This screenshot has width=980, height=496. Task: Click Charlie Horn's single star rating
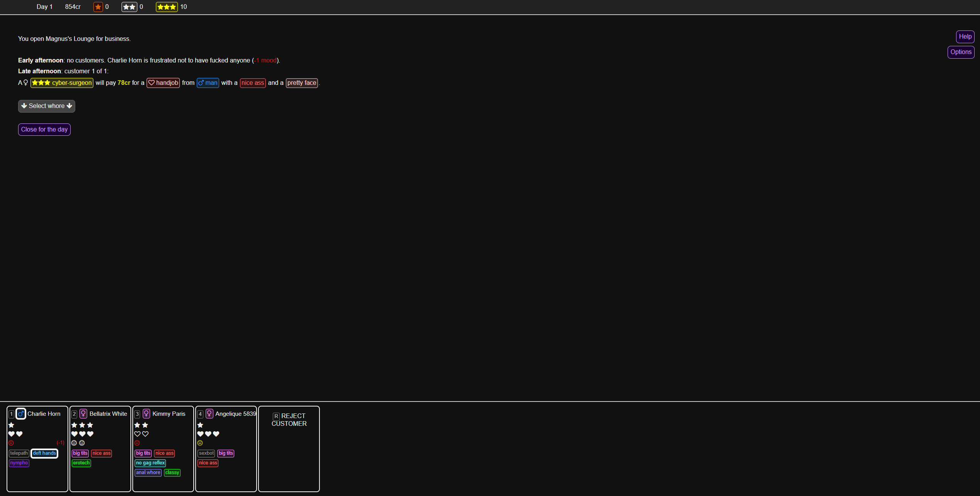tap(12, 425)
